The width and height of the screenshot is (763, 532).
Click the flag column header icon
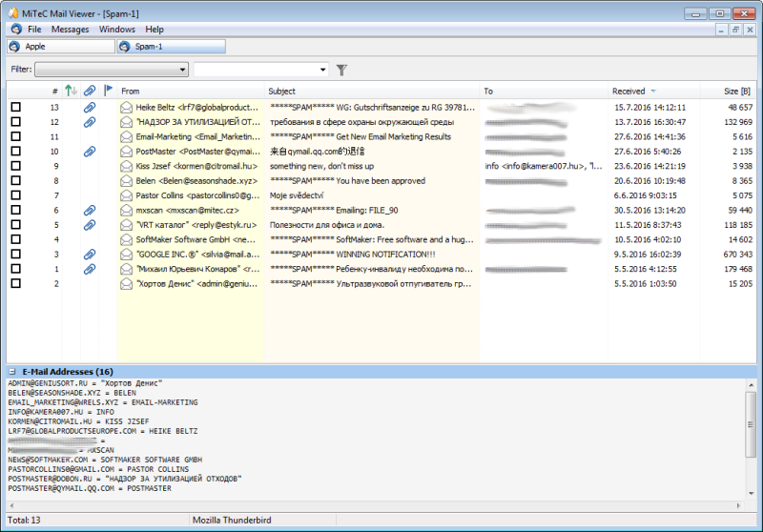108,91
